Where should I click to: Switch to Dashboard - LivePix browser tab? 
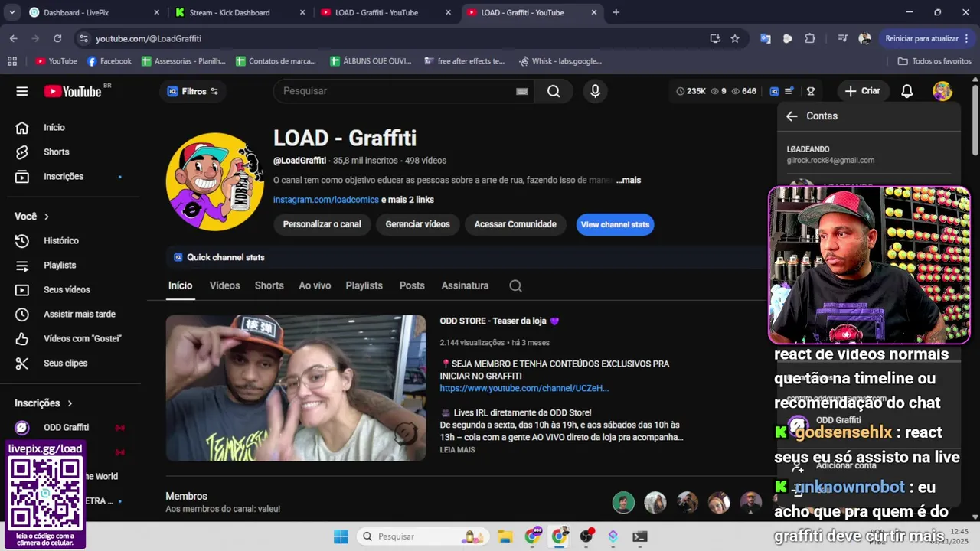[93, 12]
